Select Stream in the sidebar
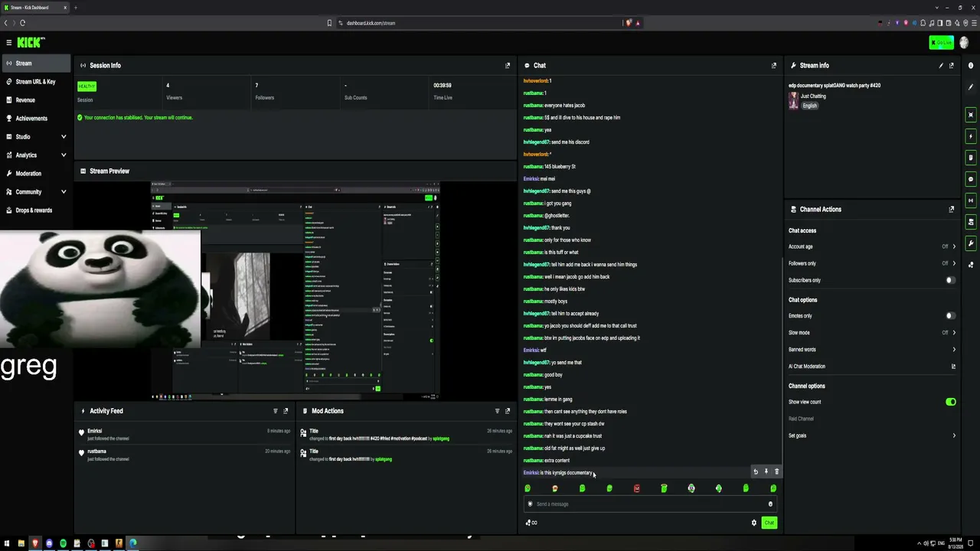980x551 pixels. tap(36, 64)
